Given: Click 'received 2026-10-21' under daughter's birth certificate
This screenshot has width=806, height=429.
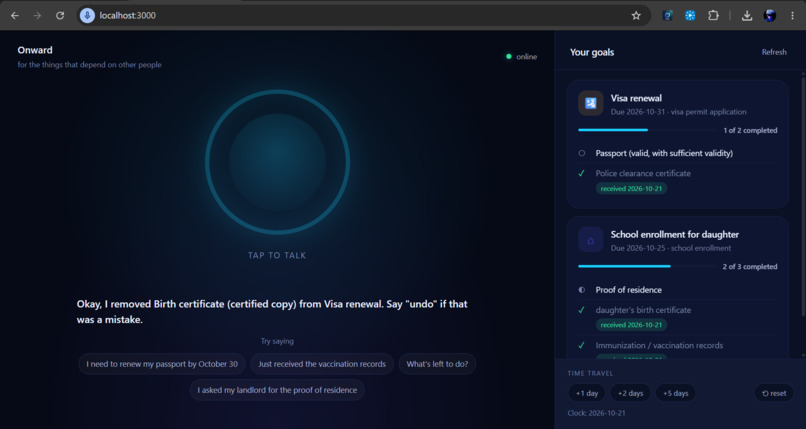Looking at the screenshot, I should [x=631, y=325].
